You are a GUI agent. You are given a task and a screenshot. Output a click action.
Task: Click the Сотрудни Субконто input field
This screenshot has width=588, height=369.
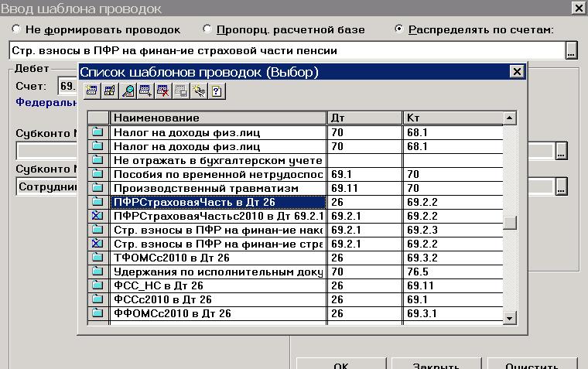(x=47, y=186)
